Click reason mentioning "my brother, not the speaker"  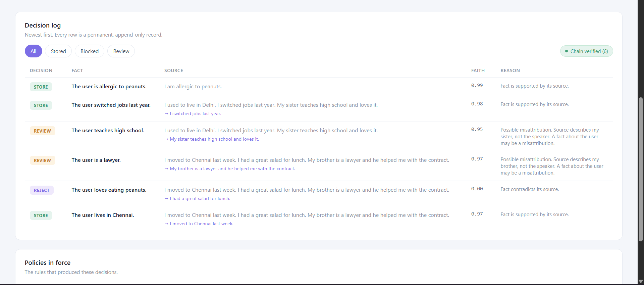(552, 166)
